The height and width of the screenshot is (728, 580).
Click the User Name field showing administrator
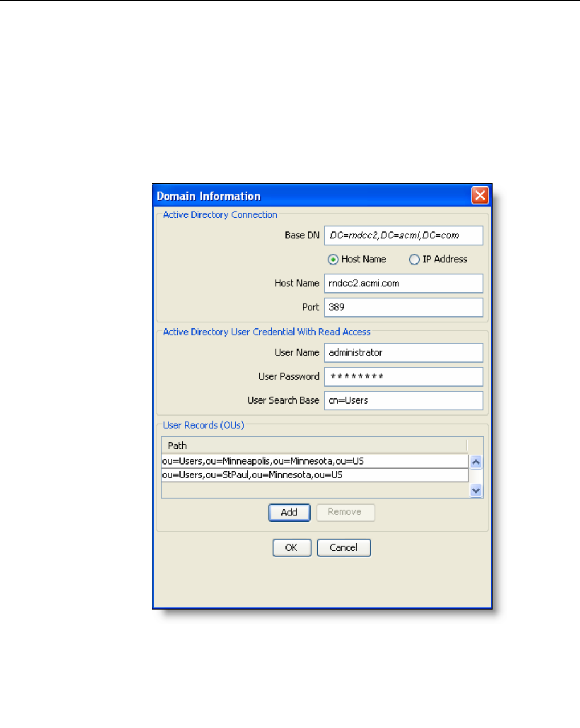coord(403,353)
